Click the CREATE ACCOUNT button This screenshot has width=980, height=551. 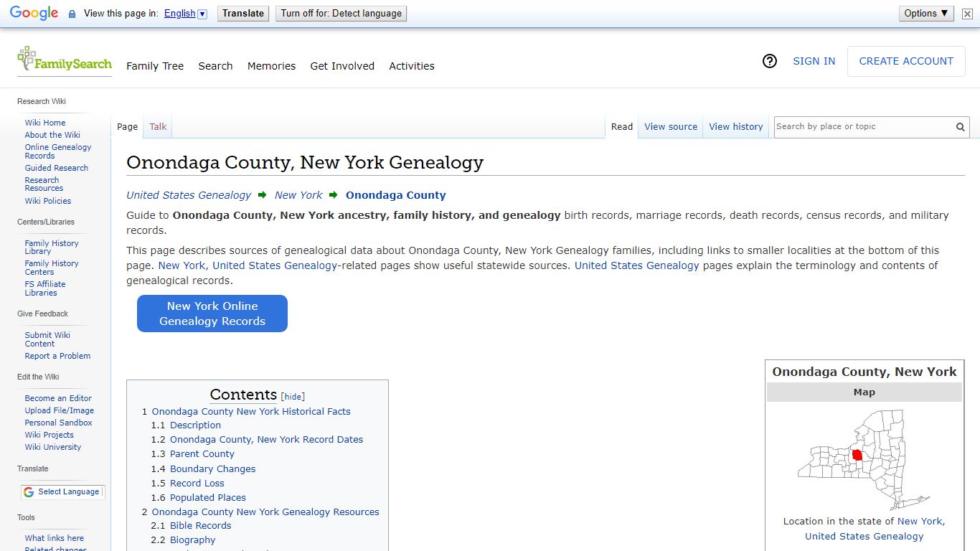coord(906,61)
